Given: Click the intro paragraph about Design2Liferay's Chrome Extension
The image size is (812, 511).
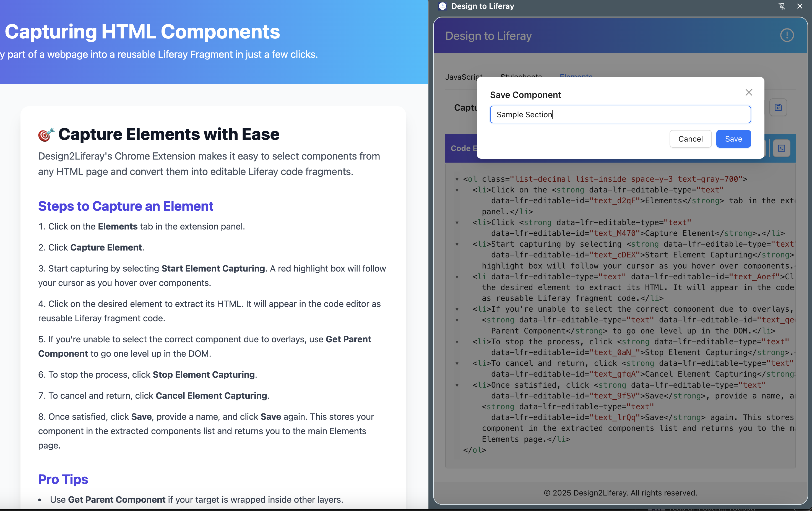Looking at the screenshot, I should point(209,164).
